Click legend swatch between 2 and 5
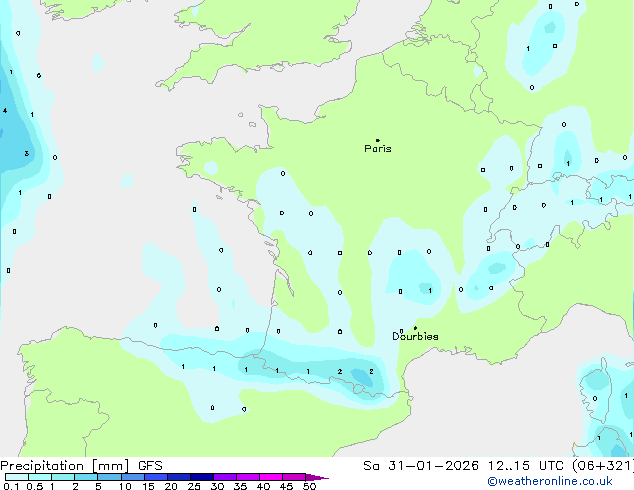Screen dimensions: 634x490 tap(86, 477)
